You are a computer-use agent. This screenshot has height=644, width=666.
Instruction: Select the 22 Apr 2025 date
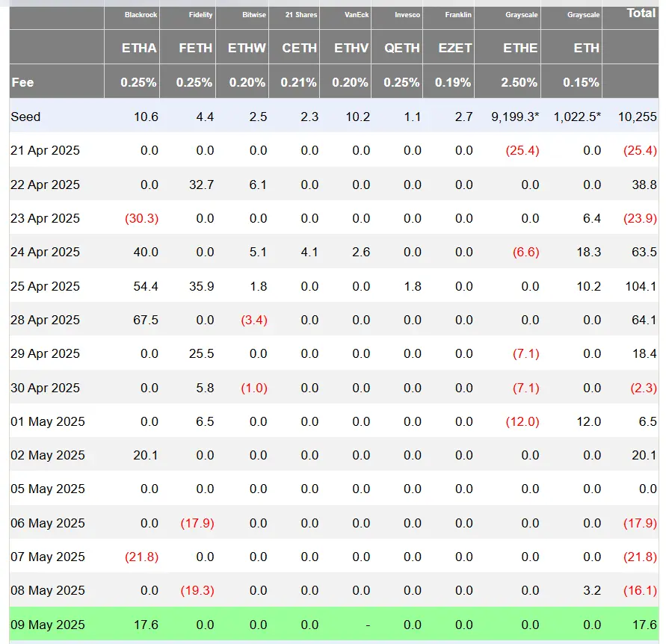[45, 185]
